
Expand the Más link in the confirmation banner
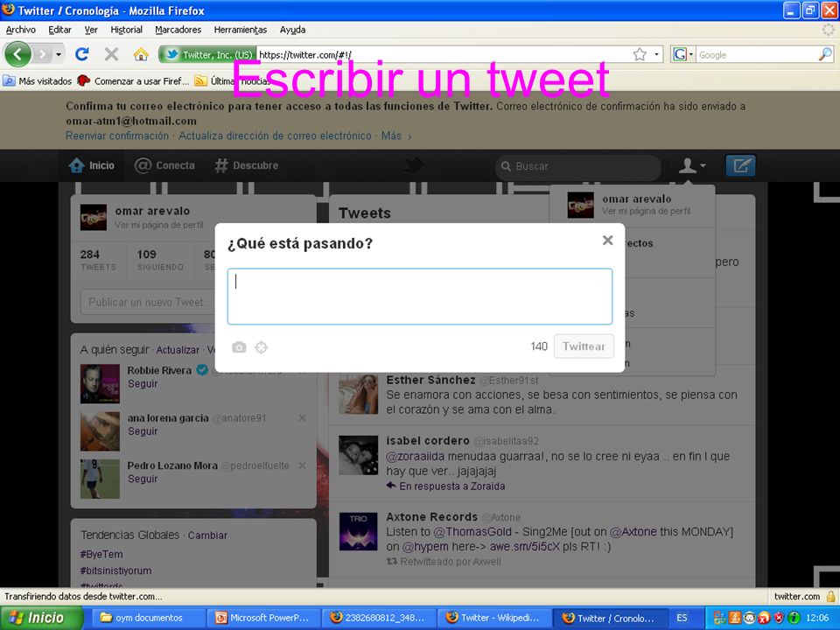coord(396,136)
